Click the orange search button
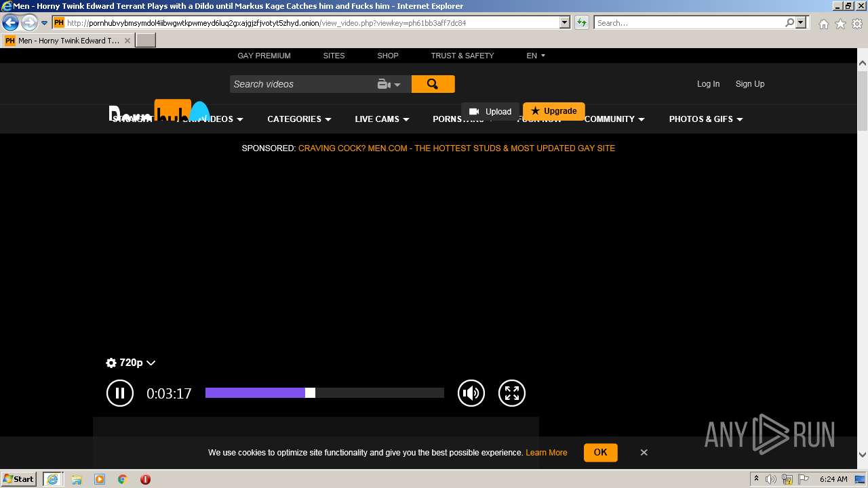Image resolution: width=868 pixels, height=488 pixels. [x=433, y=84]
